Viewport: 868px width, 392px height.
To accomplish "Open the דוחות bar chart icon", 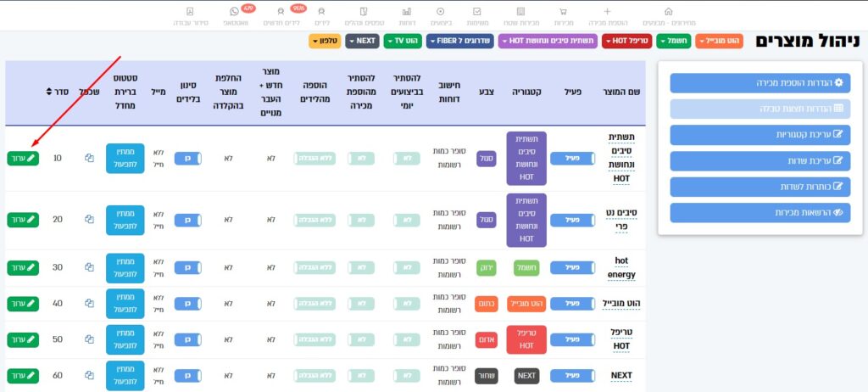I will [x=407, y=12].
